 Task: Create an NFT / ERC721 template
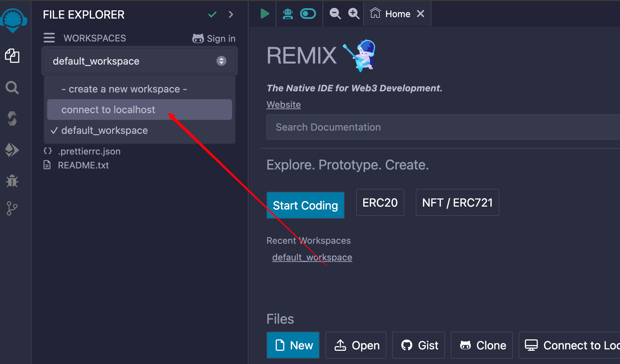(457, 202)
